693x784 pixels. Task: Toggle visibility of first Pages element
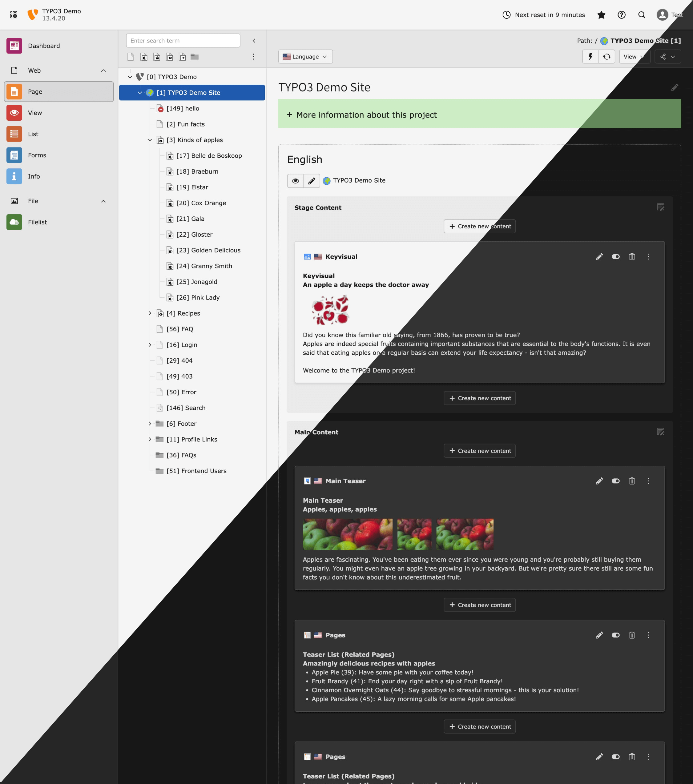tap(615, 635)
